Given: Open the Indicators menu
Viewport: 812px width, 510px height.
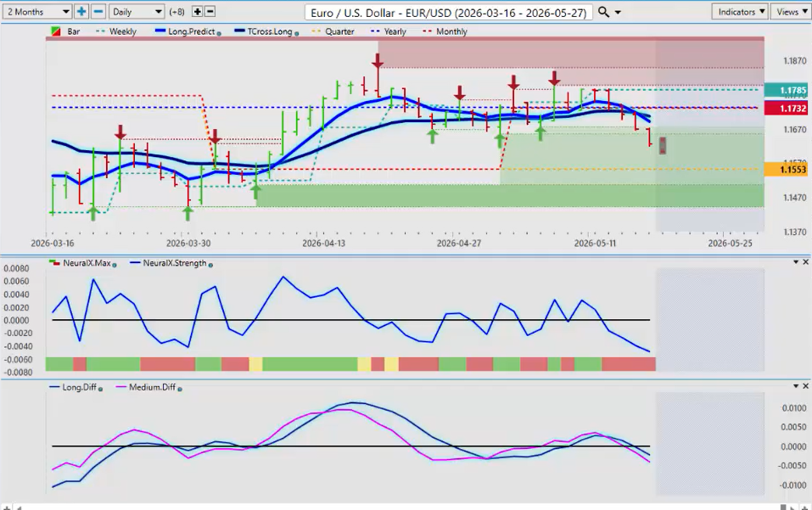Looking at the screenshot, I should pos(741,11).
